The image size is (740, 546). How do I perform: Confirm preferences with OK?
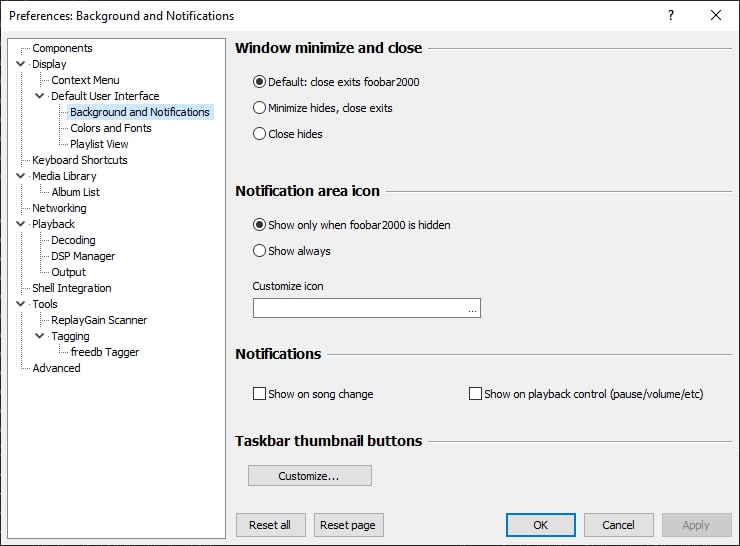540,525
